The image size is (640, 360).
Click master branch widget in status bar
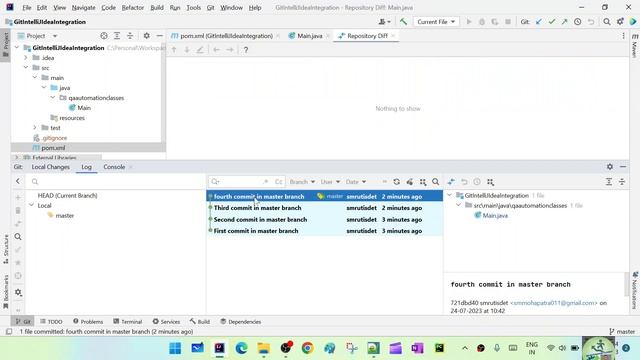pos(622,332)
